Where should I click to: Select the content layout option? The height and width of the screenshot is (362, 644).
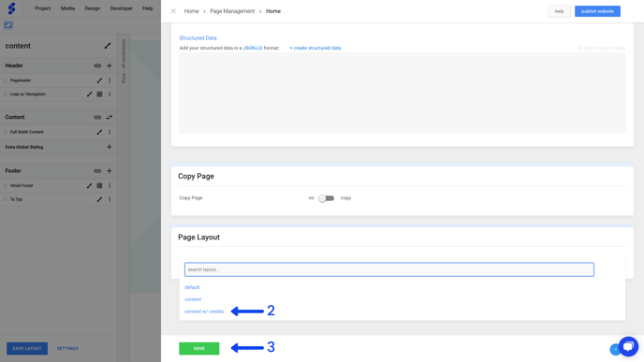(193, 299)
